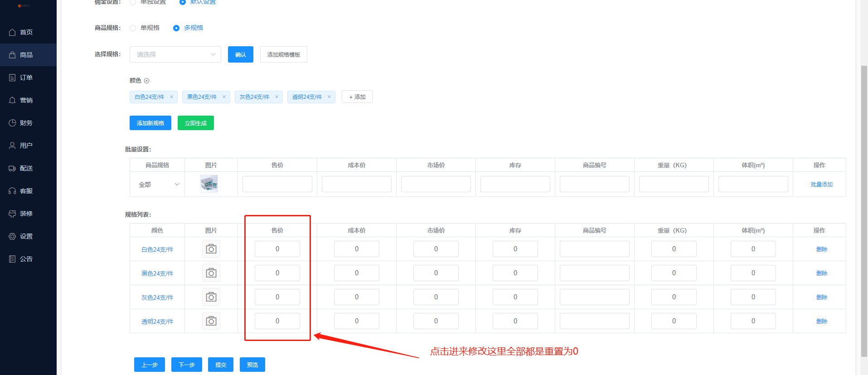
Task: Click the 预览 preview button
Action: click(252, 365)
